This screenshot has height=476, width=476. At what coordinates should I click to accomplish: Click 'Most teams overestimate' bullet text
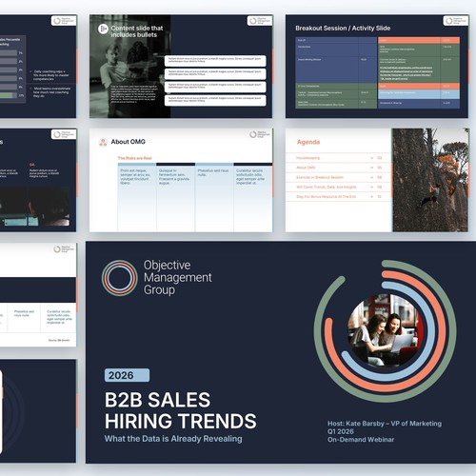pyautogui.click(x=51, y=92)
